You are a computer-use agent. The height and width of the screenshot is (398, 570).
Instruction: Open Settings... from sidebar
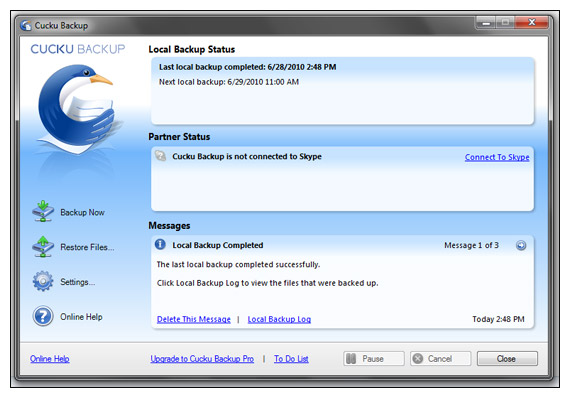click(x=77, y=282)
